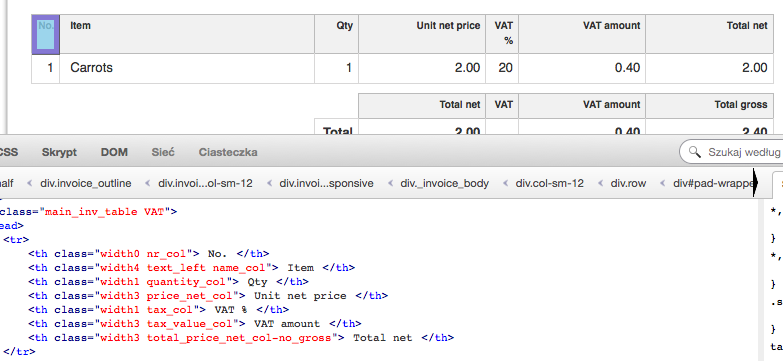Click the th price_net_col source line
Viewport: 783px width, 361px height.
[208, 296]
